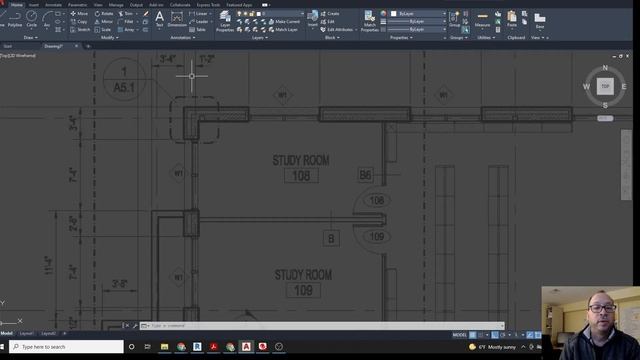Click the Mirror tool
Viewport: 640px width, 360px height.
pos(103,22)
